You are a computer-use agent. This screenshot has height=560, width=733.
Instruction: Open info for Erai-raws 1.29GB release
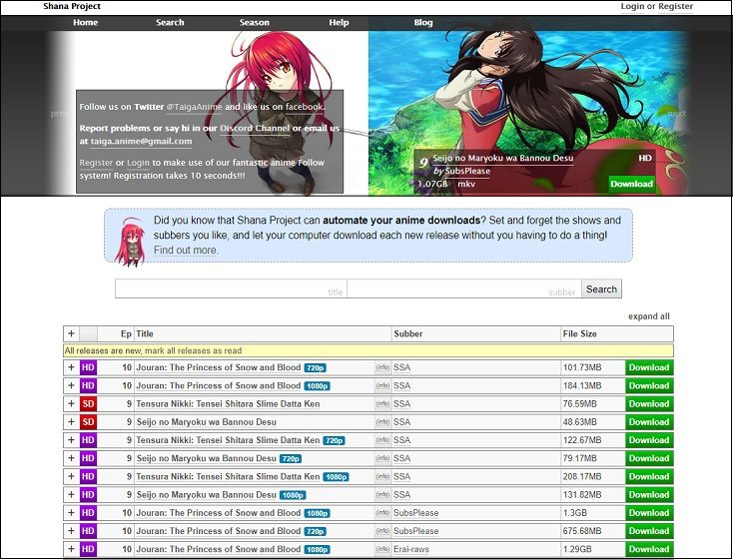coord(382,549)
